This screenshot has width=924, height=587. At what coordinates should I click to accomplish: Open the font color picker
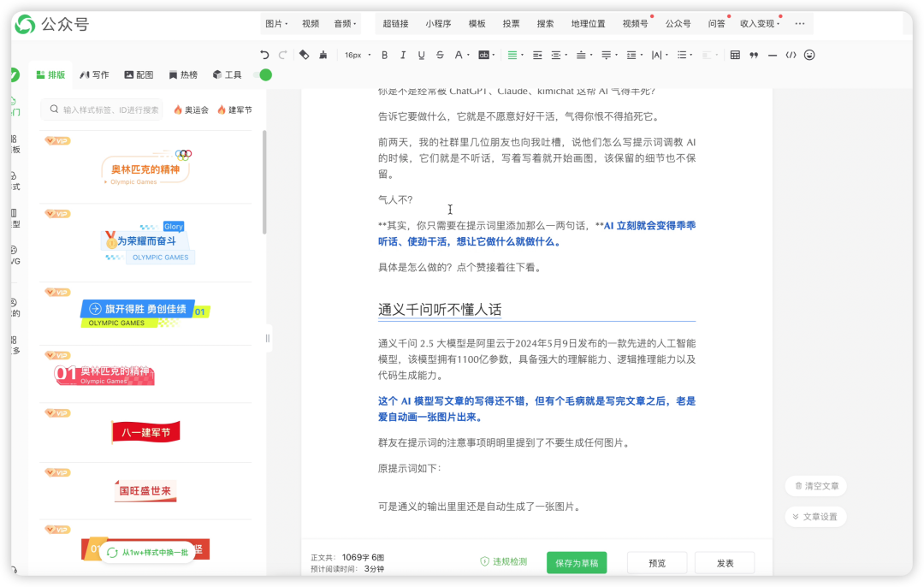[x=461, y=55]
